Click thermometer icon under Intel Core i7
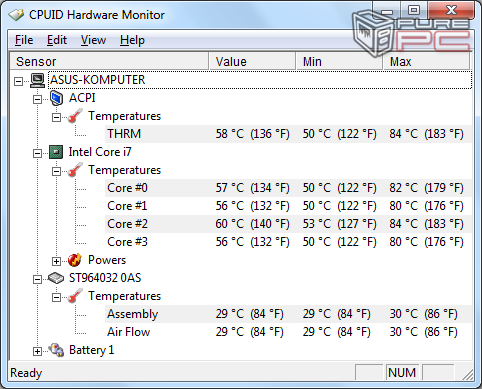 click(75, 170)
